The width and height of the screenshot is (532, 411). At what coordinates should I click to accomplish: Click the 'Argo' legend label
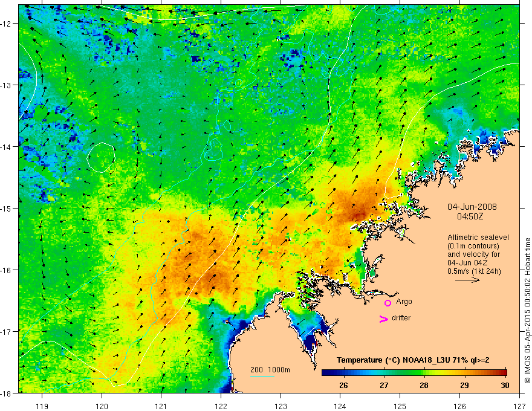coord(404,302)
